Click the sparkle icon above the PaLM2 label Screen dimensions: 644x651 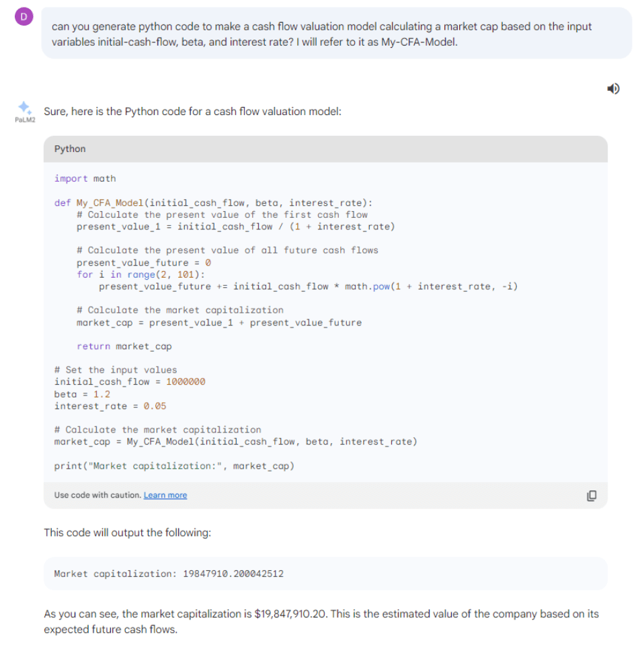tap(24, 108)
